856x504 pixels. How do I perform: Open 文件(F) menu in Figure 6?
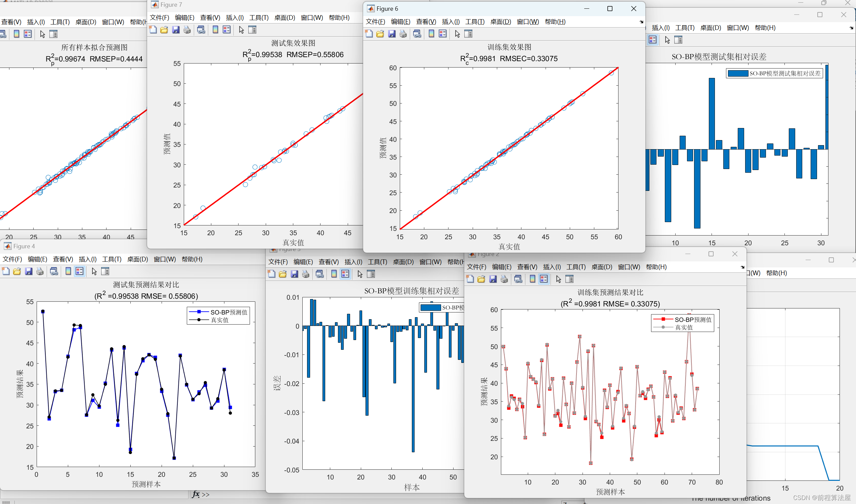pos(375,22)
